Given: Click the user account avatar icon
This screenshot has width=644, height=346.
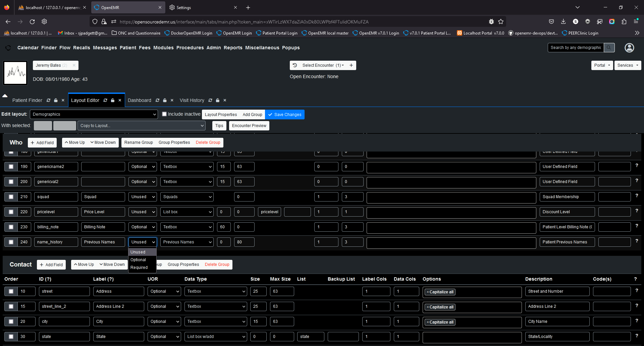Looking at the screenshot, I should 629,48.
